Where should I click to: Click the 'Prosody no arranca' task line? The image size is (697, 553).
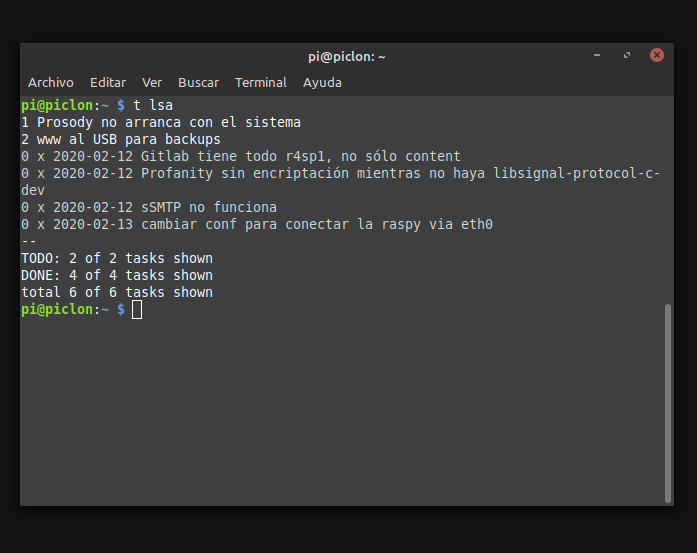(161, 122)
